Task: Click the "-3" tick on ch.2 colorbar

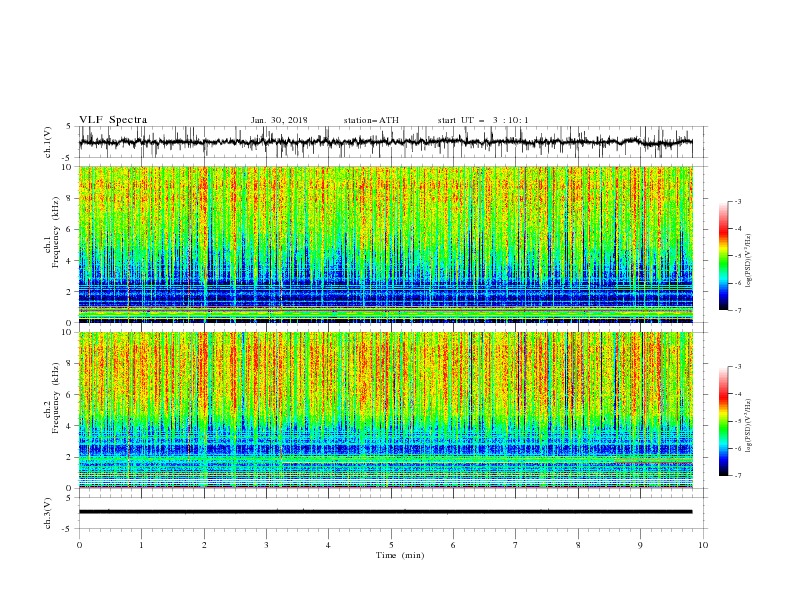Action: point(738,367)
